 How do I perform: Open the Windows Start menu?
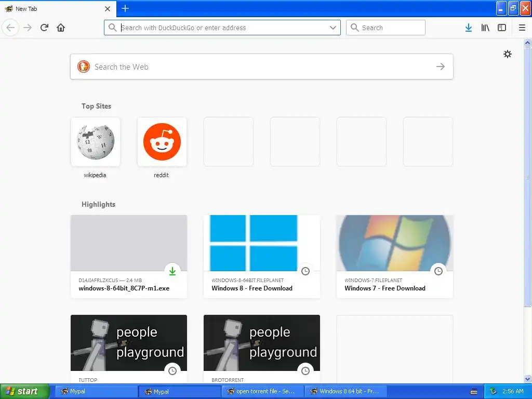click(25, 391)
